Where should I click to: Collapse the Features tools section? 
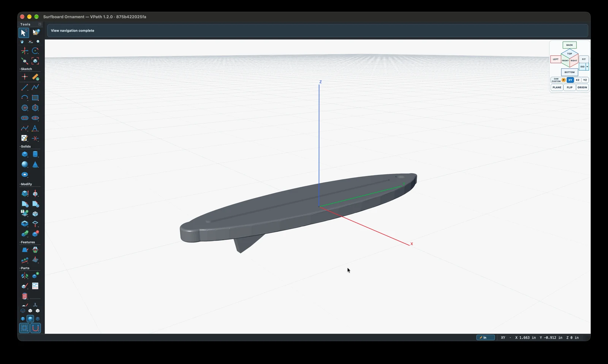pos(28,242)
